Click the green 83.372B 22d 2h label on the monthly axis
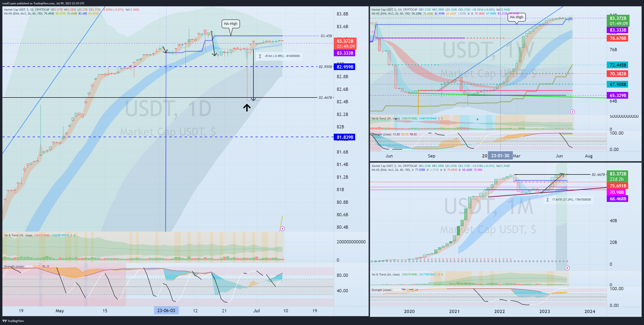The height and width of the screenshot is (325, 644). coord(618,177)
